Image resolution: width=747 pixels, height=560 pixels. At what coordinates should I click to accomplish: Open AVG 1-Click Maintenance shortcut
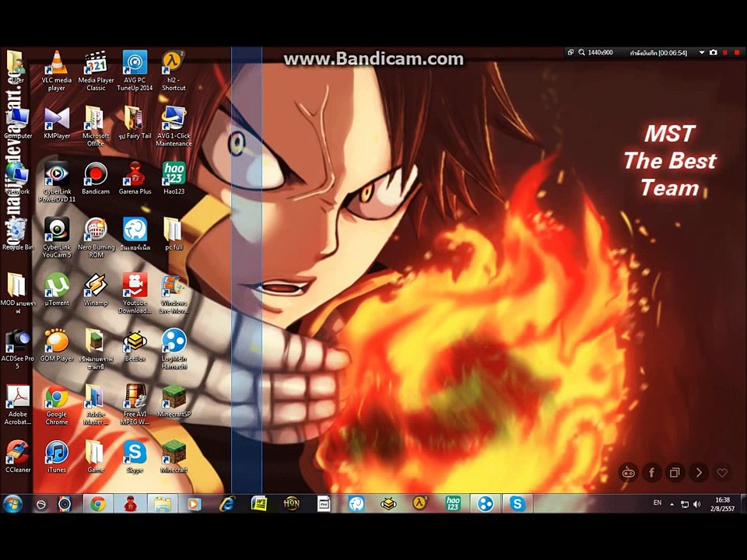pyautogui.click(x=174, y=126)
